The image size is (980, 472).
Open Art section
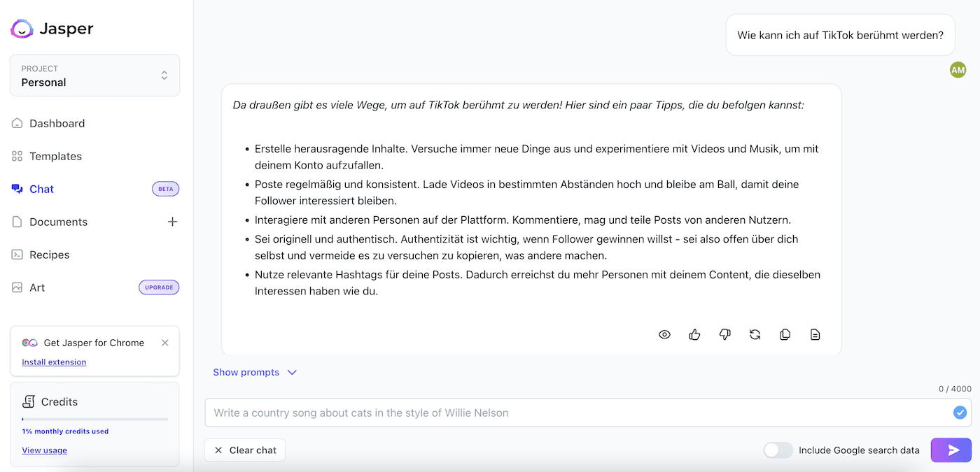[37, 288]
